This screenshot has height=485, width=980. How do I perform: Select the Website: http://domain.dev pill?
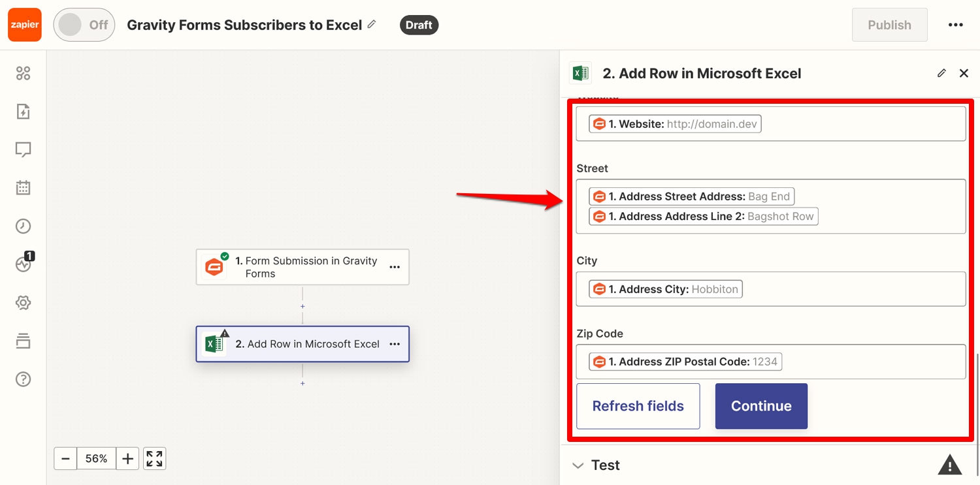[675, 124]
